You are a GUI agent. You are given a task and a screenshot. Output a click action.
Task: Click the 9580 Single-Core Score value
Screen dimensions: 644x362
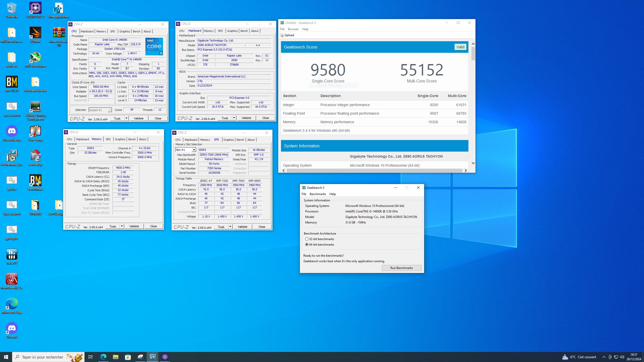[328, 70]
